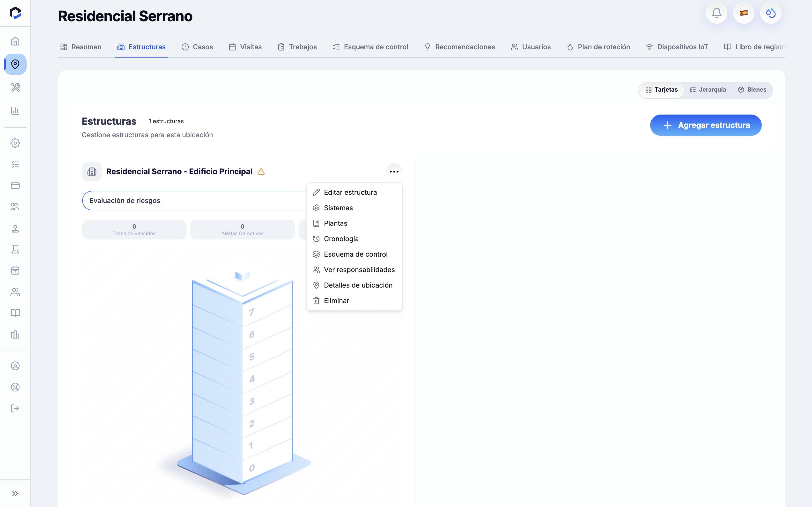
Task: Click the orange warning triangle icon
Action: pyautogui.click(x=261, y=172)
